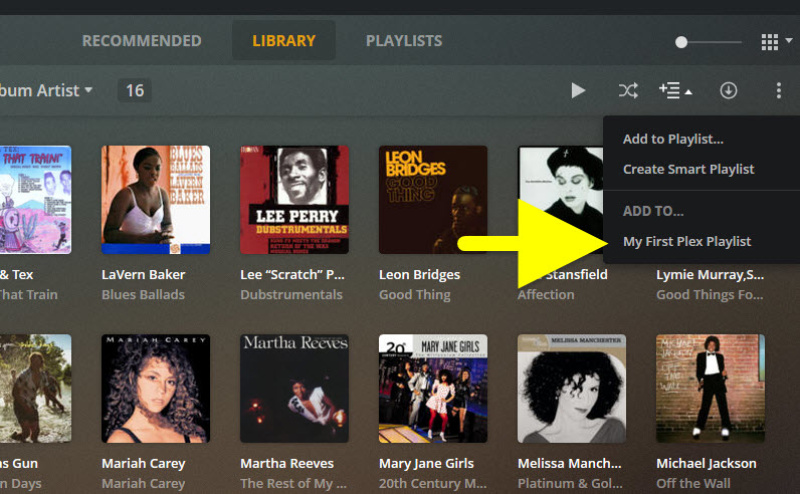Click the Leon Bridges artist name
The height and width of the screenshot is (494, 800).
pyautogui.click(x=419, y=275)
